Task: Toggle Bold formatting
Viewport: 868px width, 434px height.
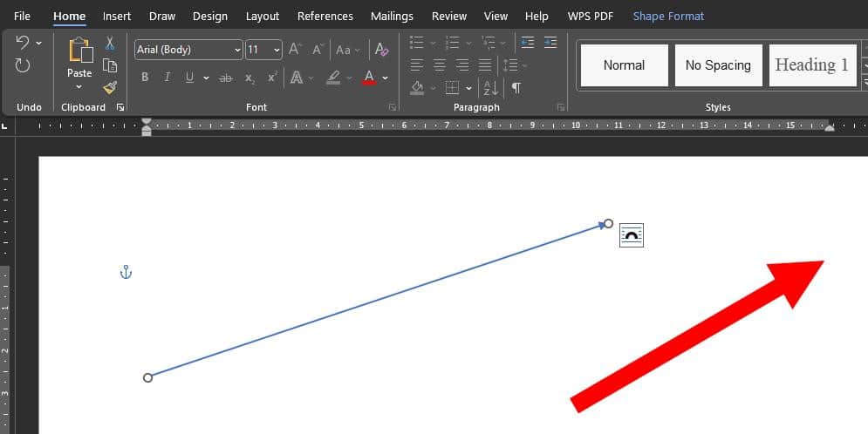Action: 145,78
